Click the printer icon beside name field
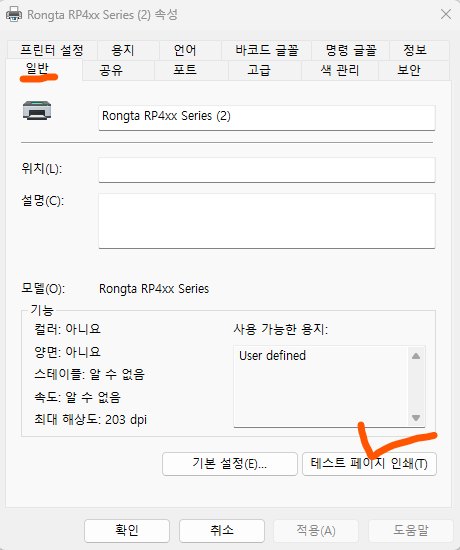The height and width of the screenshot is (550, 460). coord(37,110)
